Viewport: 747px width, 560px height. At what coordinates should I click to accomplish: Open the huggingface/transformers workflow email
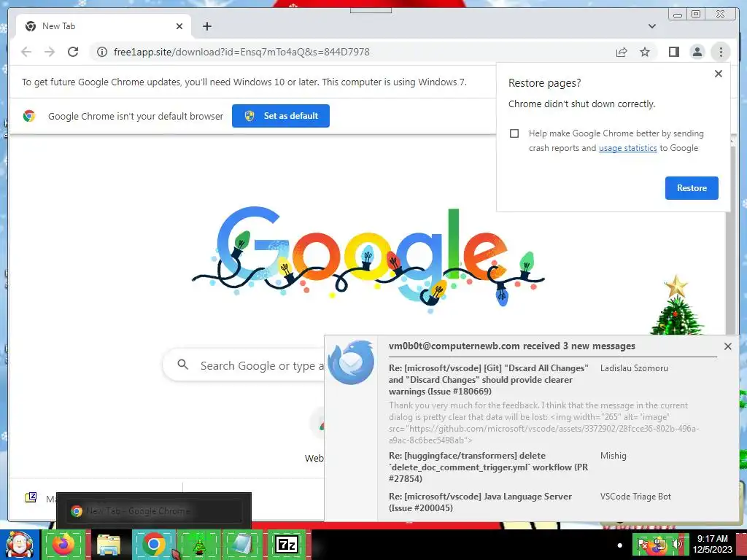tap(488, 467)
